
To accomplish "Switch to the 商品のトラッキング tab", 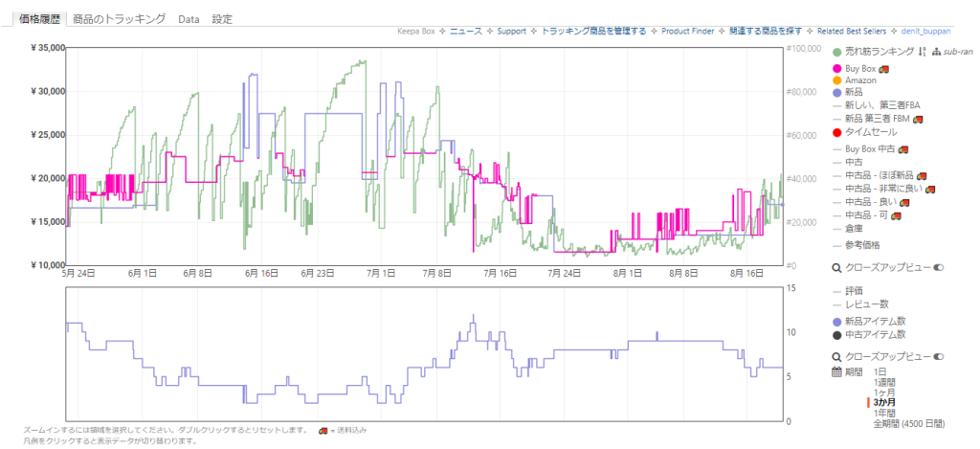I will (x=119, y=19).
